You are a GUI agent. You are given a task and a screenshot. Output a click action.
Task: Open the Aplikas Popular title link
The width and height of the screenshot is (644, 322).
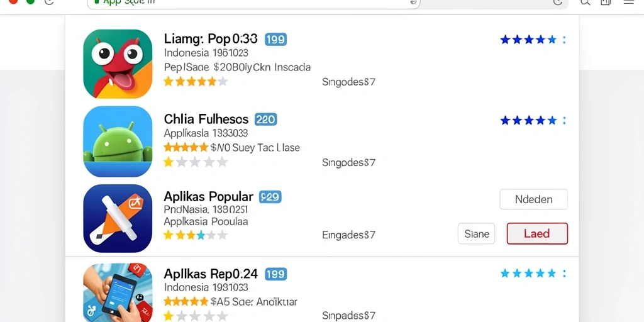(209, 196)
